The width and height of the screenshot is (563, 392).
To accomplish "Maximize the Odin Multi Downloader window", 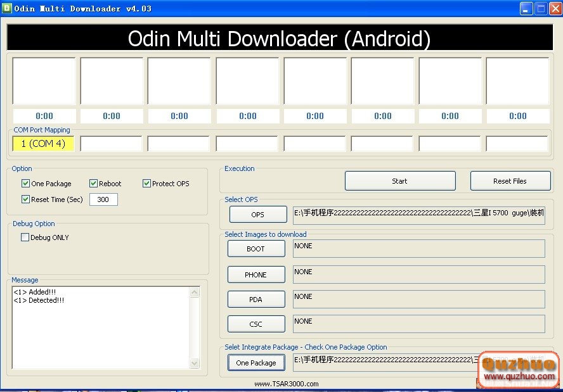I will pos(541,9).
